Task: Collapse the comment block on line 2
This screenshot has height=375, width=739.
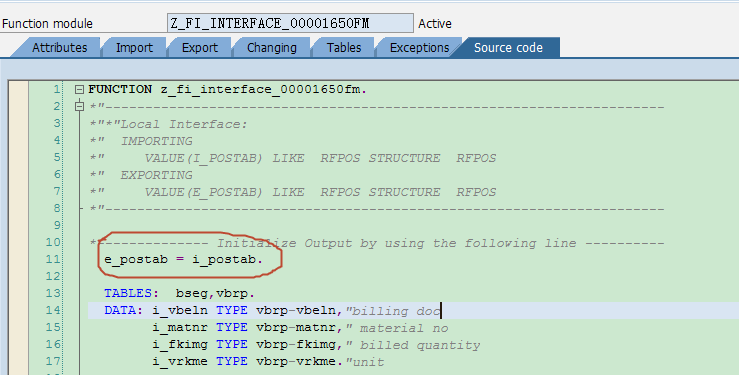Action: click(79, 106)
